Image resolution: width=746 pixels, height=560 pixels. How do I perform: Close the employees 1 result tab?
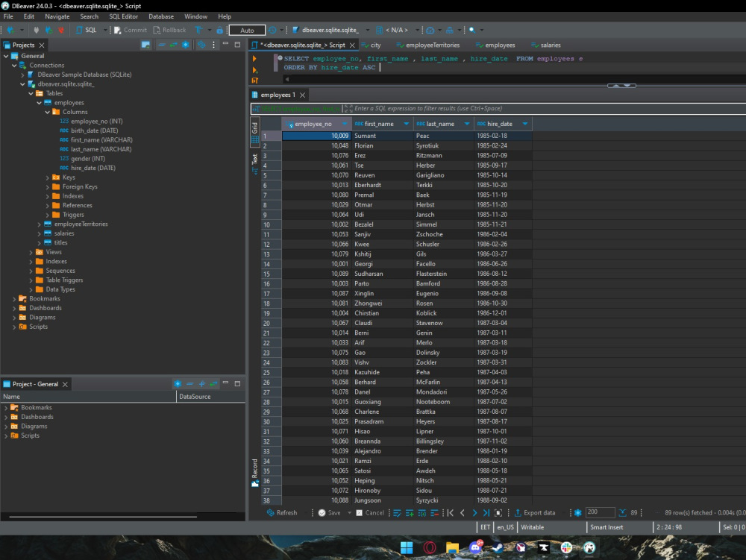(x=302, y=95)
